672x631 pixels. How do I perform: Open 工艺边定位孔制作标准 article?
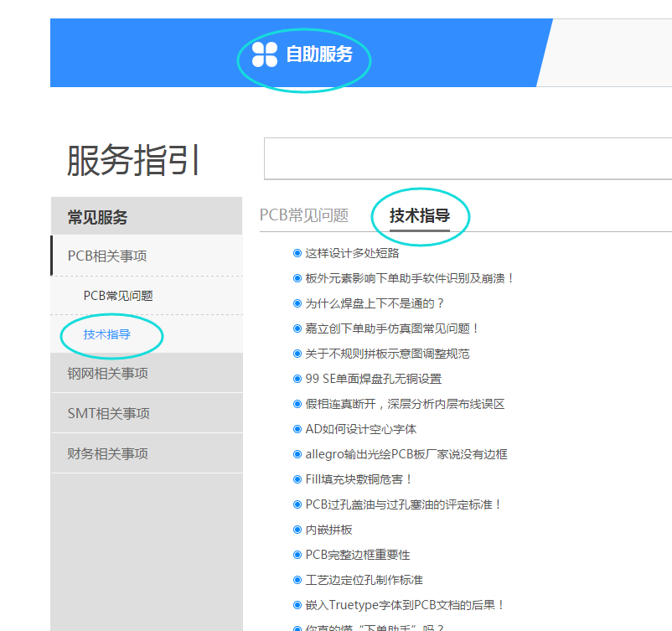point(364,580)
